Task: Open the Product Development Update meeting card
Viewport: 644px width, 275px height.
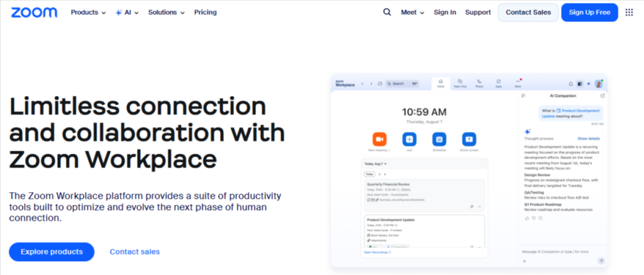Action: click(x=425, y=232)
